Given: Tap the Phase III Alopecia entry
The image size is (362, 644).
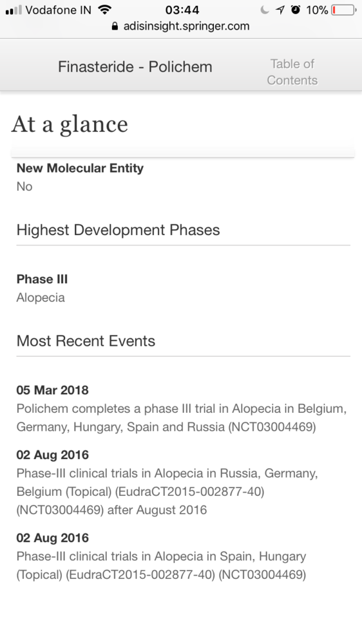Looking at the screenshot, I should (42, 288).
